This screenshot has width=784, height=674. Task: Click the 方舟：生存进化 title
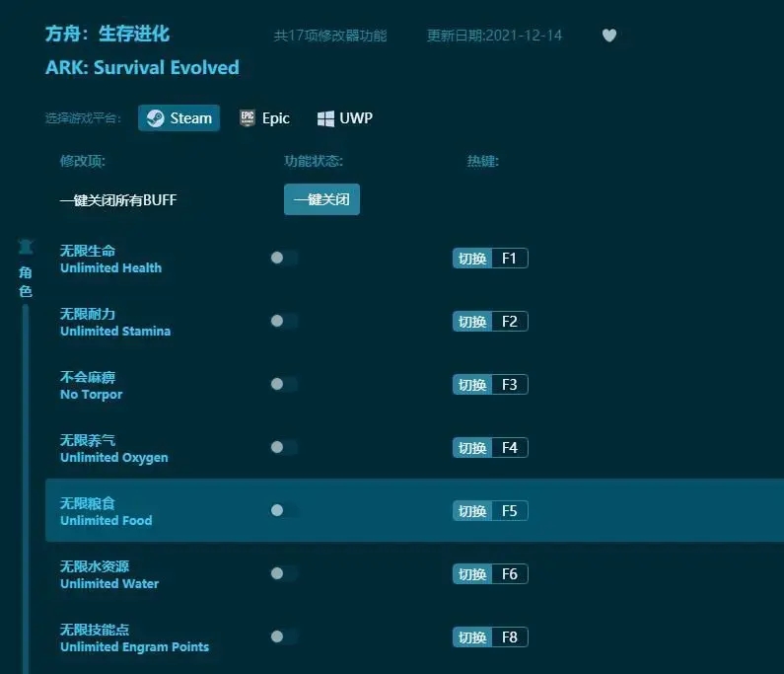pos(107,34)
